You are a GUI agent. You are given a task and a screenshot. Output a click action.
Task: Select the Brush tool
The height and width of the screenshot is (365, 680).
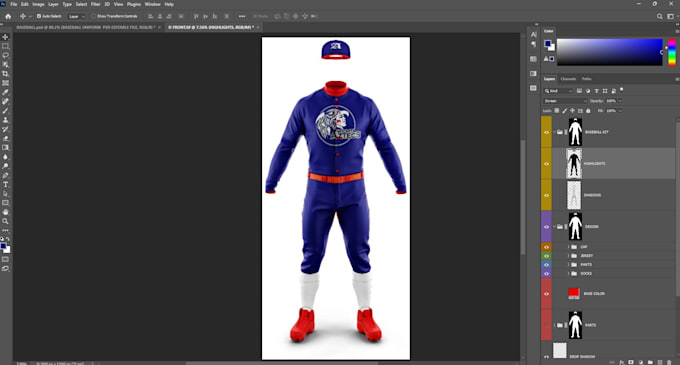(5, 111)
